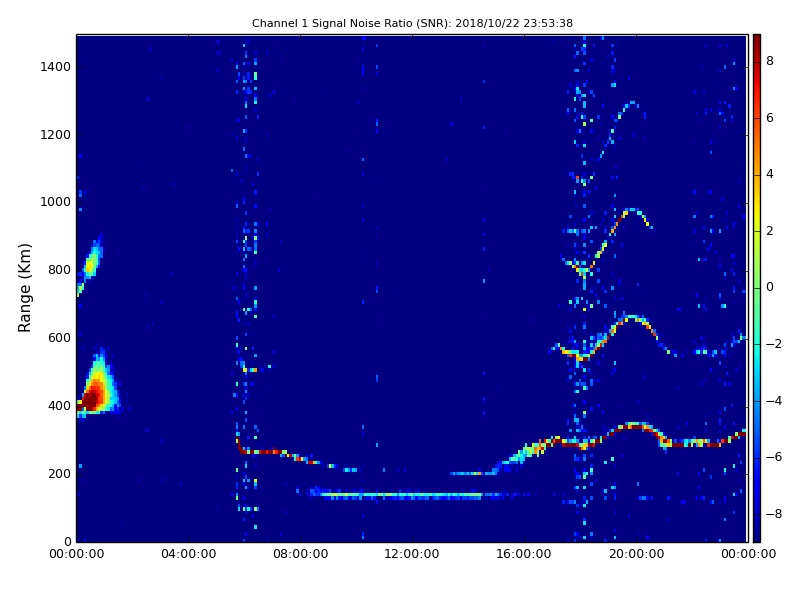Click the colorbar value −2 label

click(774, 344)
